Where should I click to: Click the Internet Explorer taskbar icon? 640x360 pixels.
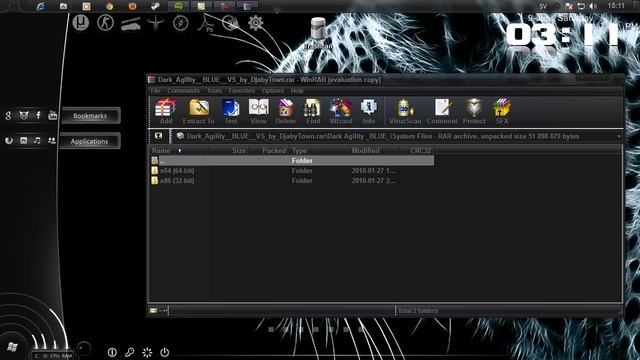coord(41,6)
